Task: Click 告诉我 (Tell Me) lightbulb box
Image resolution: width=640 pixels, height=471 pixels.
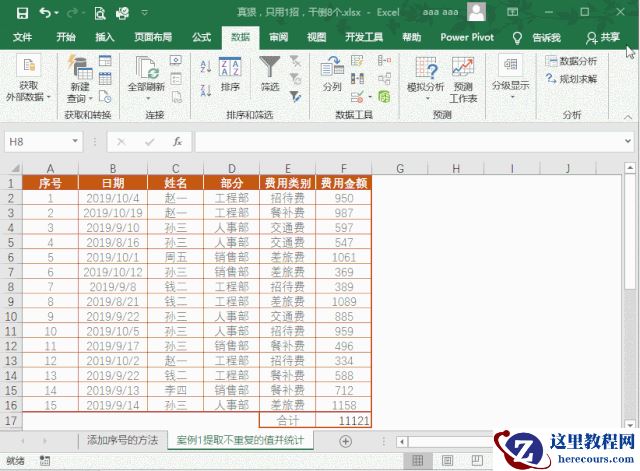Action: tap(536, 38)
